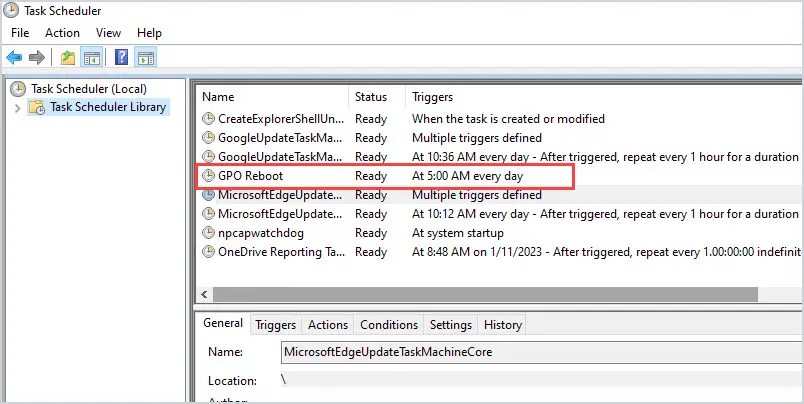Click the Forward arrow toolbar icon
The height and width of the screenshot is (404, 804).
[x=37, y=57]
